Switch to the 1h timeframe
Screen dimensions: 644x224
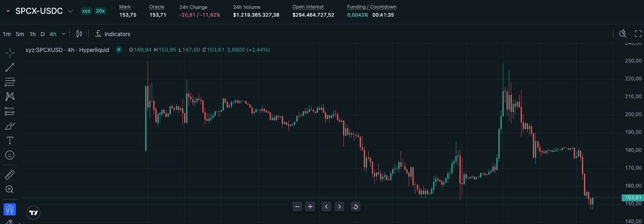point(32,34)
